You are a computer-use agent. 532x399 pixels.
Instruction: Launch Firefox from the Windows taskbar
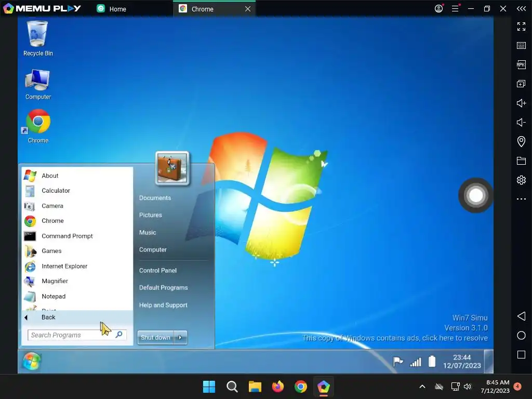point(278,387)
